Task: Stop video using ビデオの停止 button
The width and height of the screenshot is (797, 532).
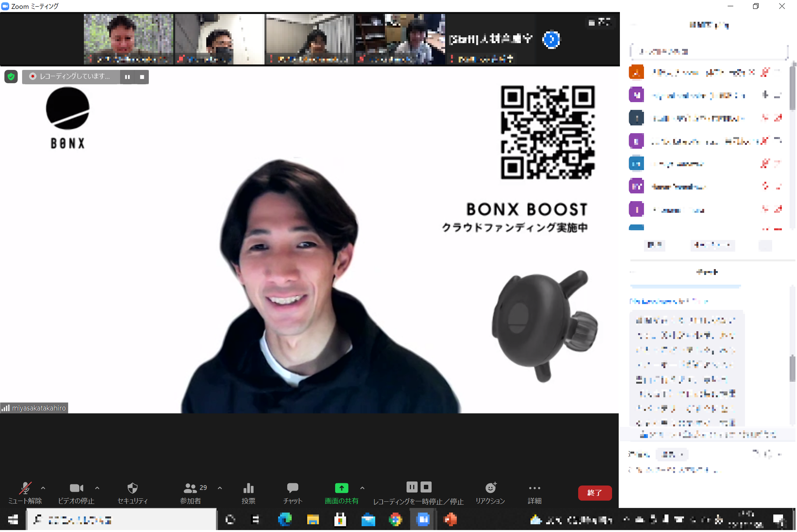Action: (x=76, y=488)
